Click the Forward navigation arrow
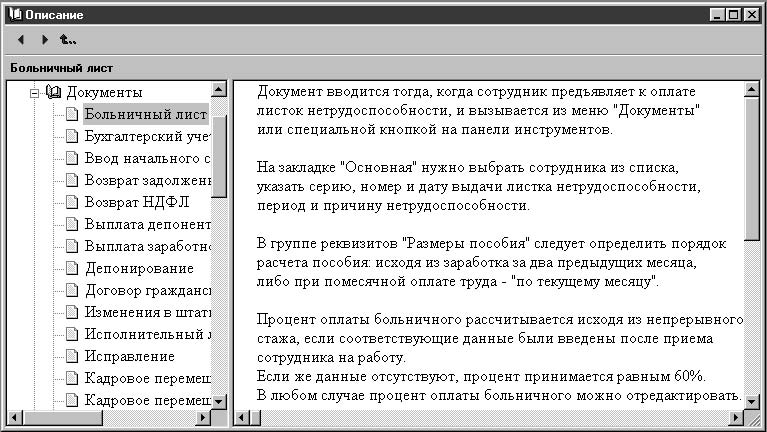This screenshot has height=432, width=767. click(44, 40)
